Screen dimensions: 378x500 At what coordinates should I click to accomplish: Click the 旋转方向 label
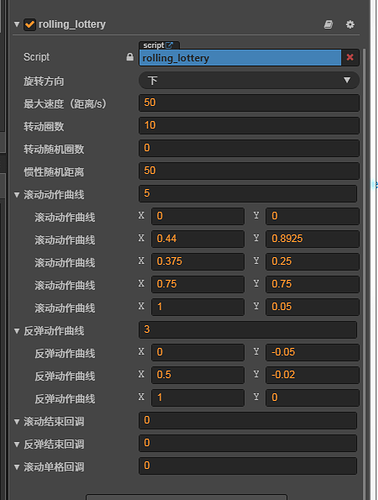[44, 81]
